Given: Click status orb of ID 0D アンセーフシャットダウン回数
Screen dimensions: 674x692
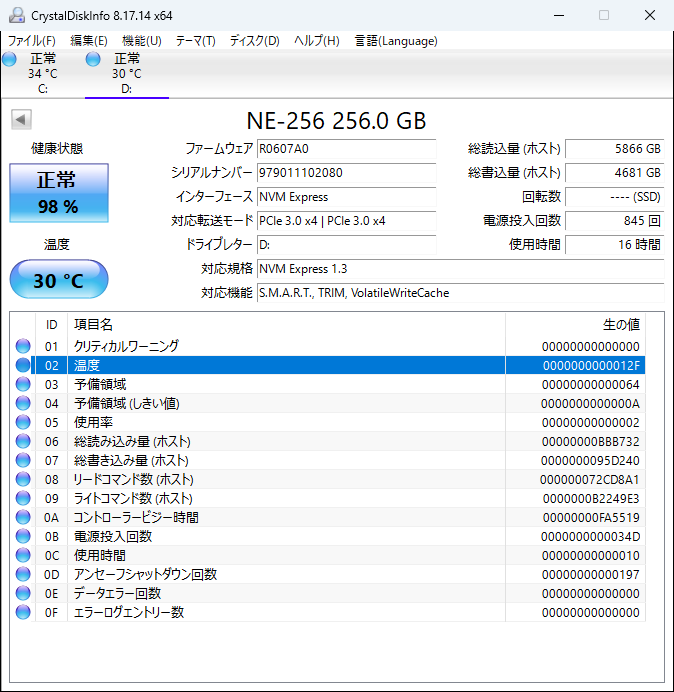Looking at the screenshot, I should (23, 574).
